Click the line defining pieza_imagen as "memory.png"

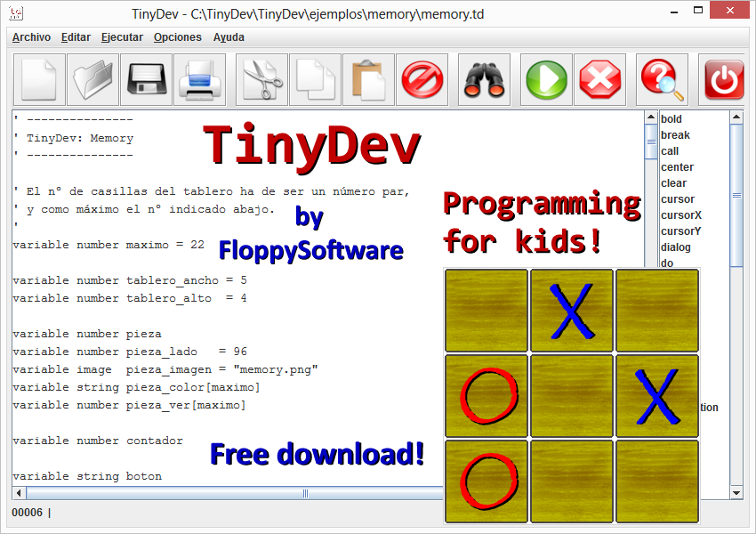tap(165, 369)
